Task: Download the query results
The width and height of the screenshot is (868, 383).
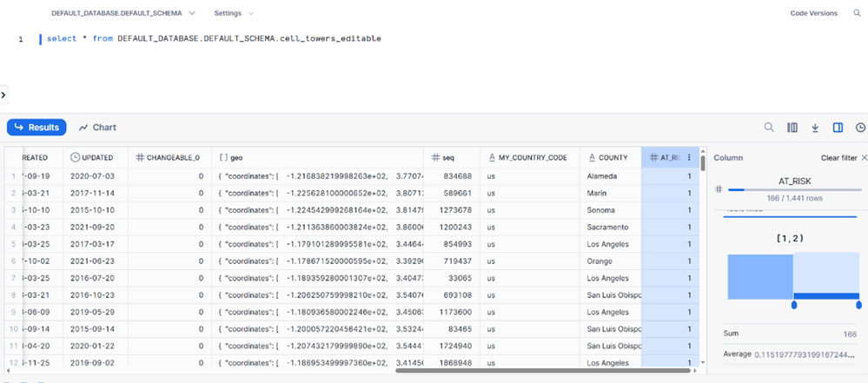Action: point(815,128)
